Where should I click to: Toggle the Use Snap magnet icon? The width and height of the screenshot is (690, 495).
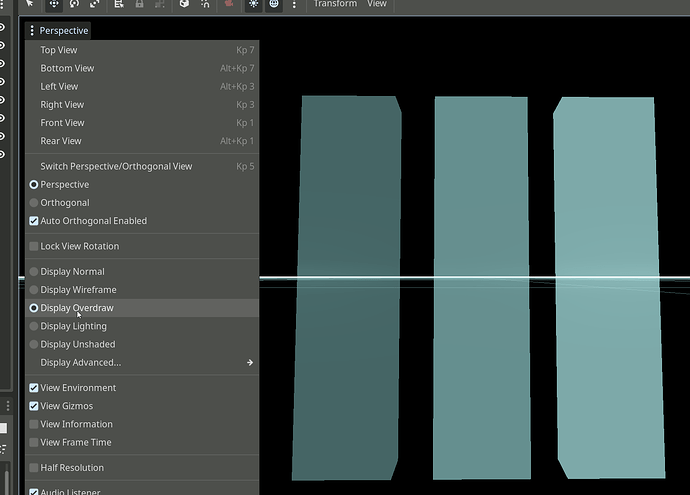205,4
